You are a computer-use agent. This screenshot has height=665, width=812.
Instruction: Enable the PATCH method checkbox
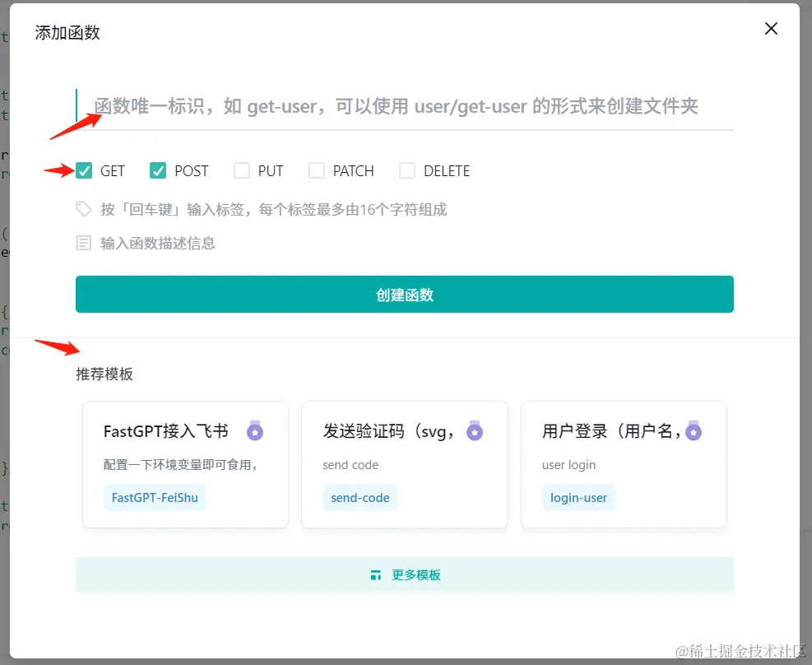coord(316,170)
